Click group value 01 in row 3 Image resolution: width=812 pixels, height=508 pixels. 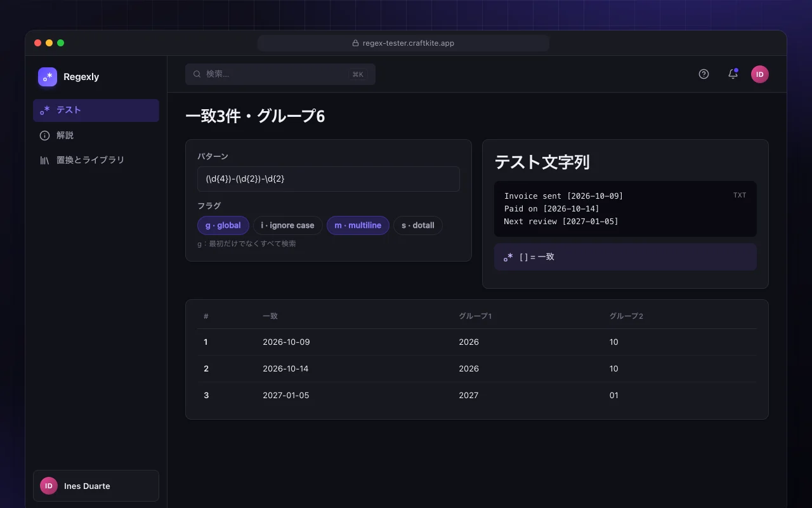[x=614, y=396]
